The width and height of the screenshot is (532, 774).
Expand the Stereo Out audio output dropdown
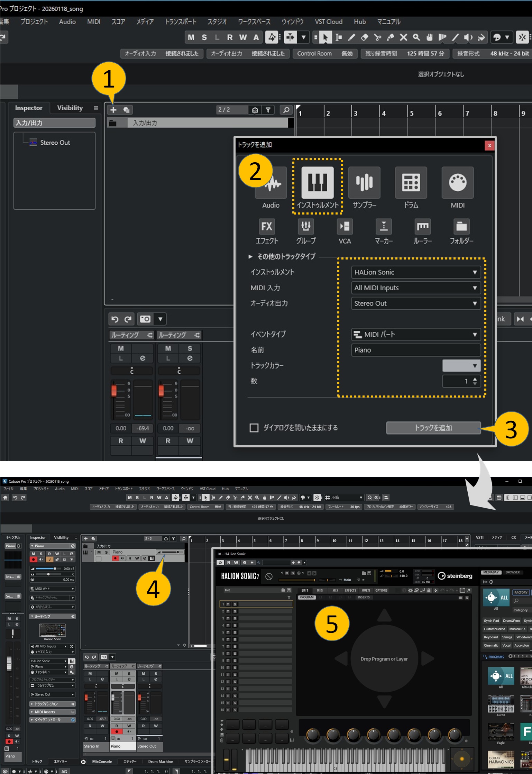coord(415,303)
